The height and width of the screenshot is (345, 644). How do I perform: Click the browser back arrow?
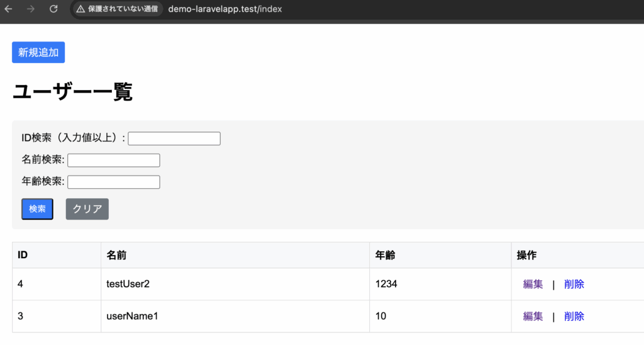point(9,9)
